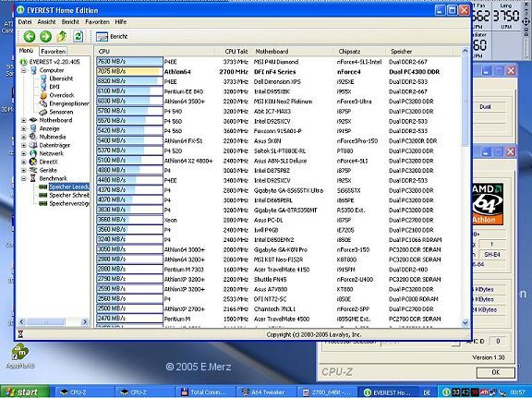Screen dimensions: 532x398
Task: Open the Favoriten menu in menu bar
Action: 97,22
